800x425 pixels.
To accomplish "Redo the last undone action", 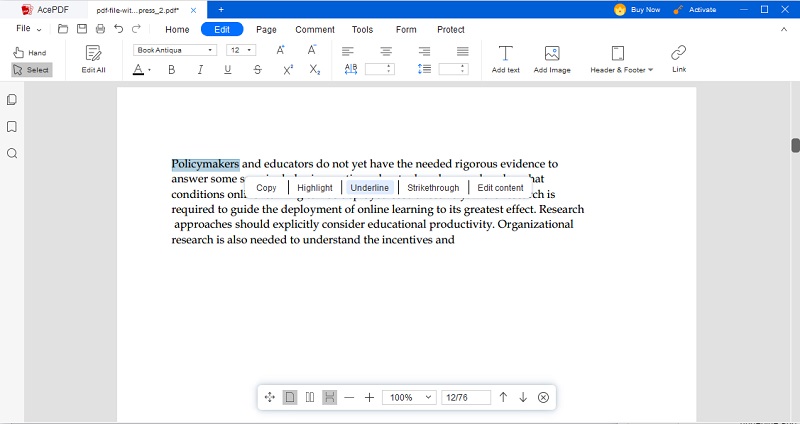I will (x=136, y=29).
